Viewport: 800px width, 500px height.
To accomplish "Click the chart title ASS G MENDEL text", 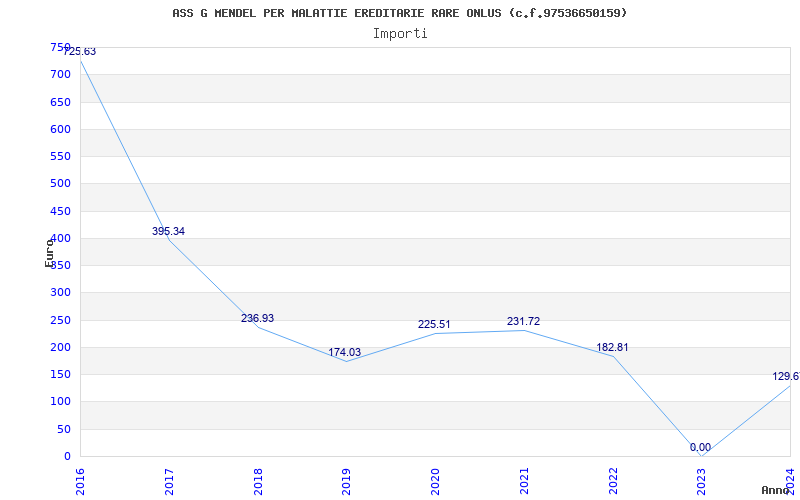I will click(399, 13).
